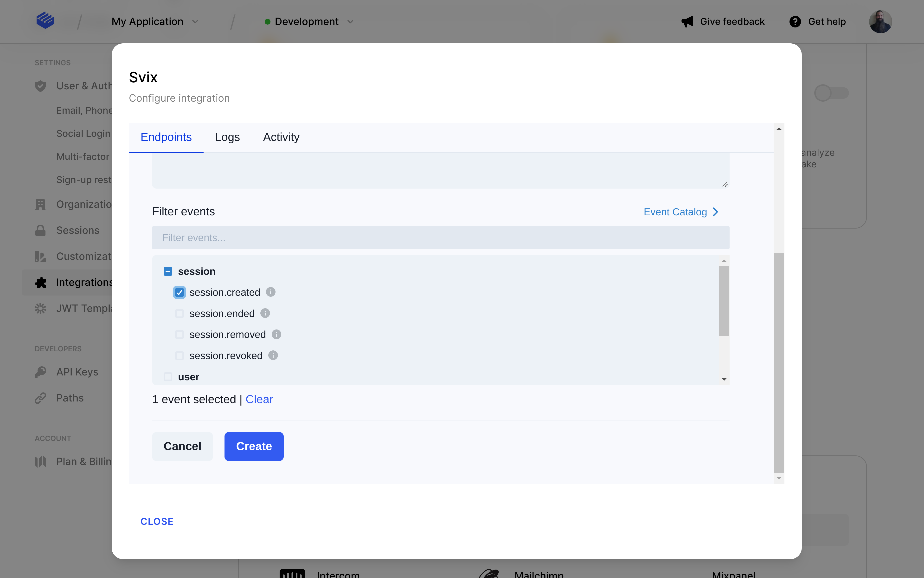Click the Cancel button

click(x=182, y=446)
